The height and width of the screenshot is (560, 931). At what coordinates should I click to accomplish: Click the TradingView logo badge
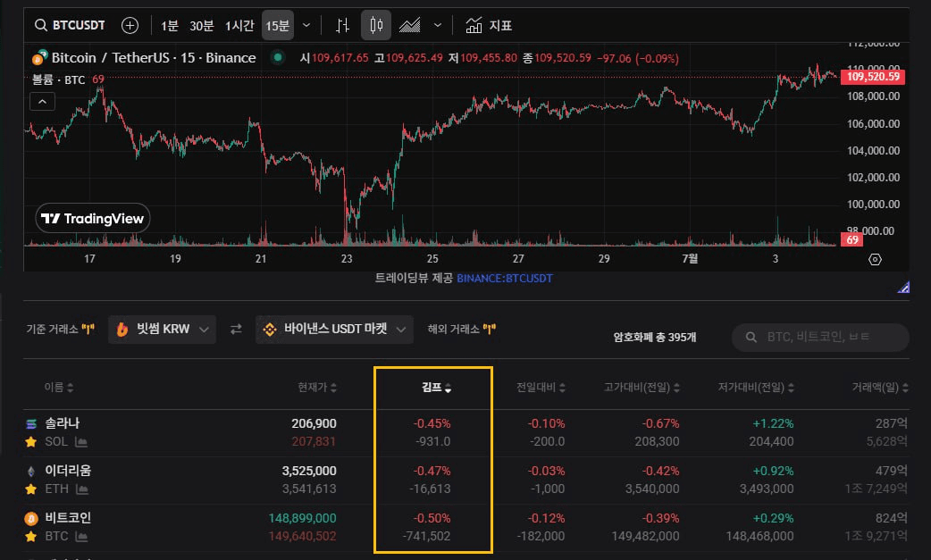coord(93,218)
